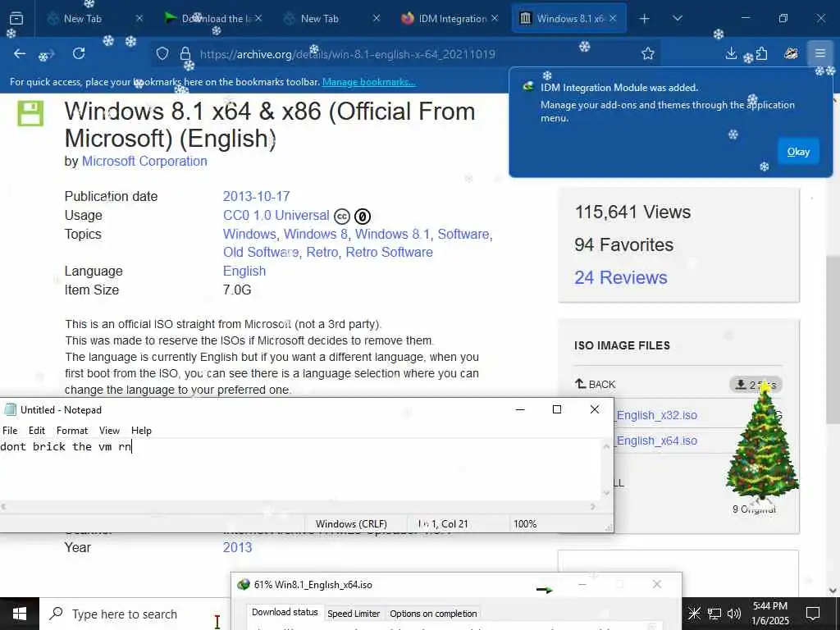840x630 pixels.
Task: Open the Extensions puzzle-piece icon
Action: tap(761, 53)
